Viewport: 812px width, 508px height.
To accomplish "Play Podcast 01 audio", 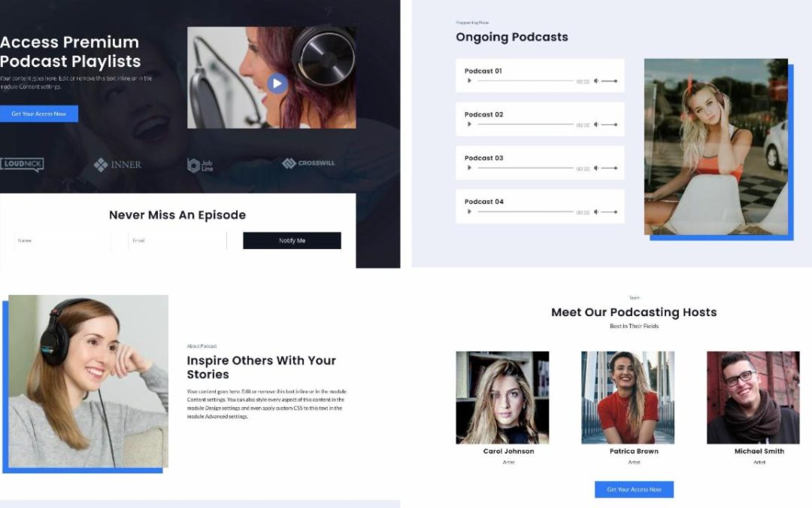I will pyautogui.click(x=469, y=81).
